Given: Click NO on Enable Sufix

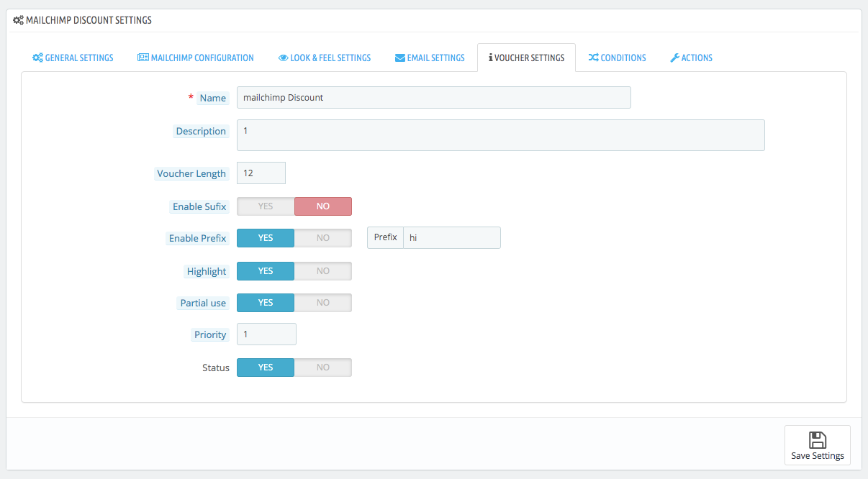Looking at the screenshot, I should point(323,206).
